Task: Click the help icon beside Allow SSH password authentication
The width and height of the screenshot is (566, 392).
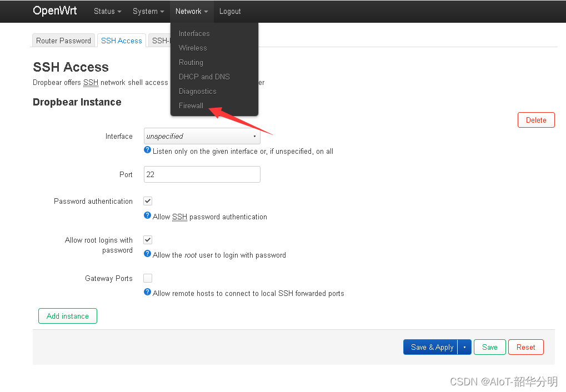Action: tap(147, 215)
